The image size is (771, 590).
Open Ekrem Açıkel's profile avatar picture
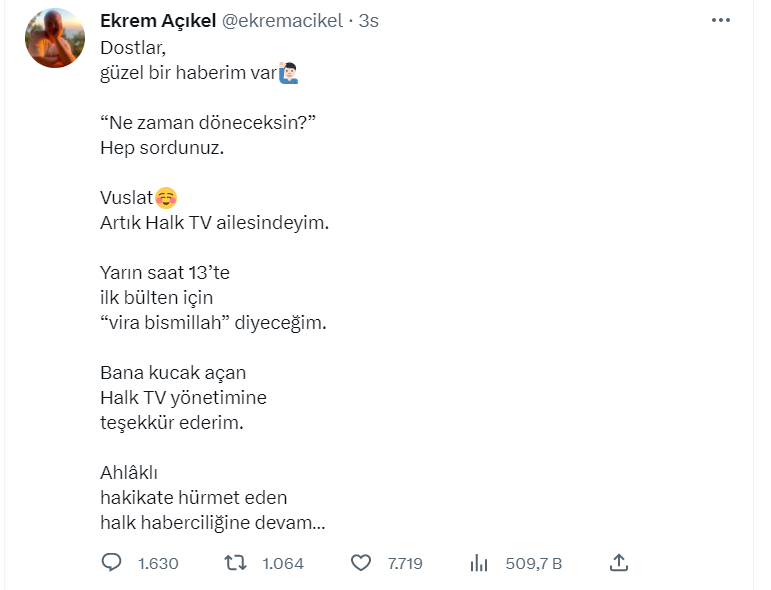tap(55, 38)
